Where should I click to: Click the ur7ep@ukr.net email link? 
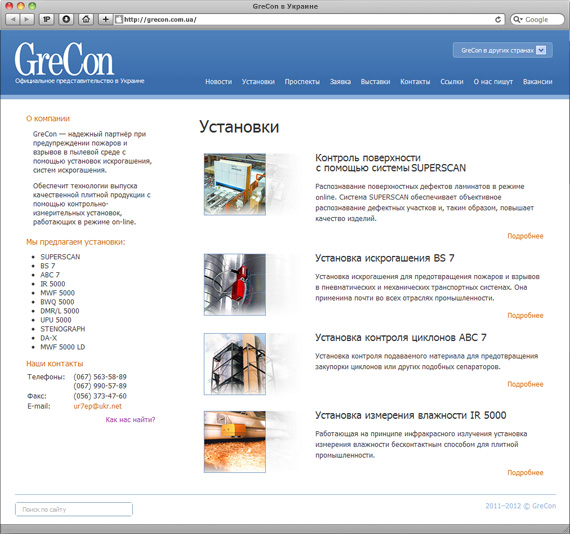click(97, 406)
